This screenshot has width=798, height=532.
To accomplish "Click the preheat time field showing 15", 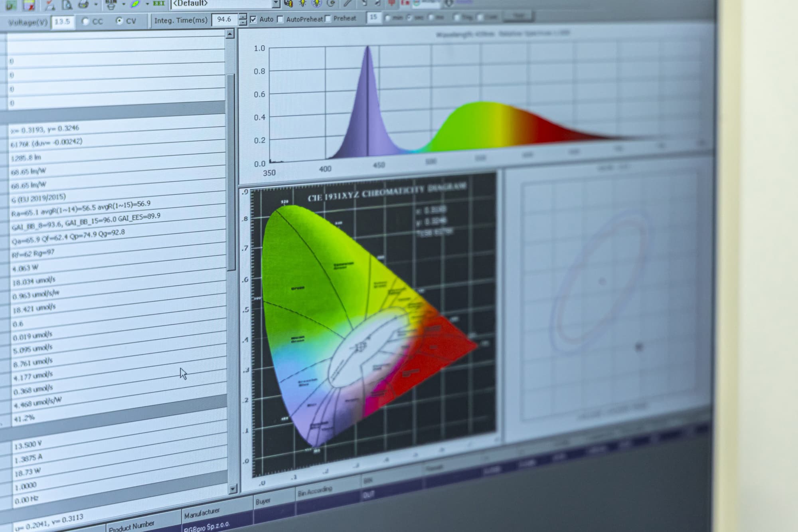I will coord(373,18).
